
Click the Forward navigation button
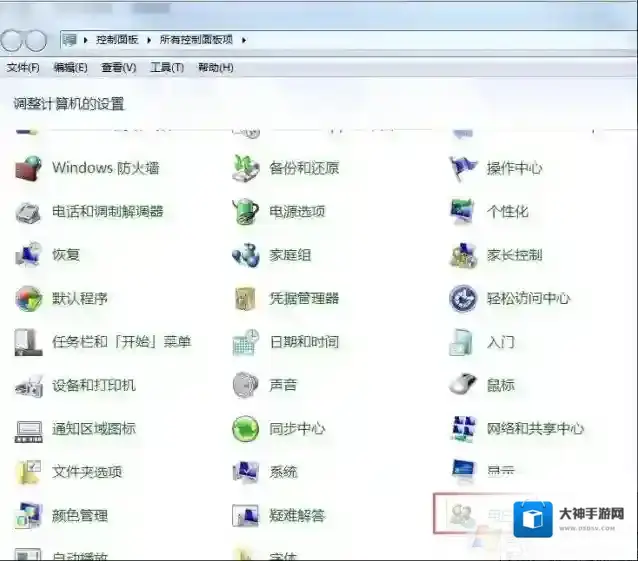[x=36, y=41]
